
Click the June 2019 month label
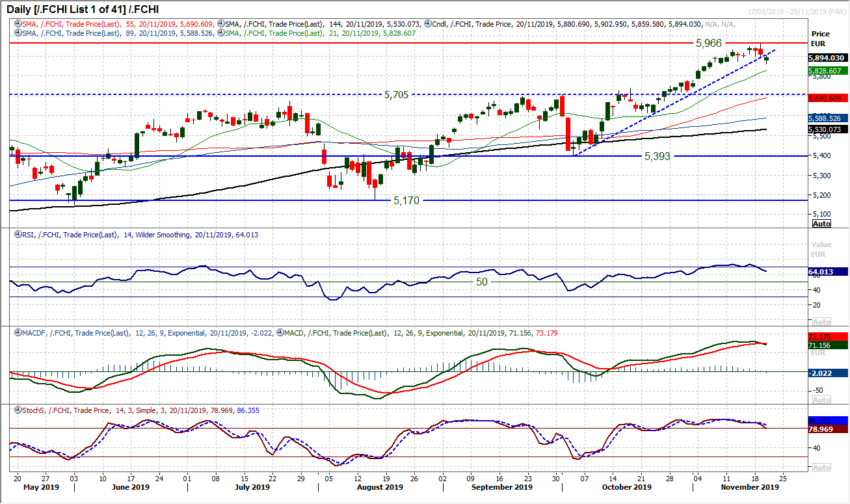(x=131, y=487)
